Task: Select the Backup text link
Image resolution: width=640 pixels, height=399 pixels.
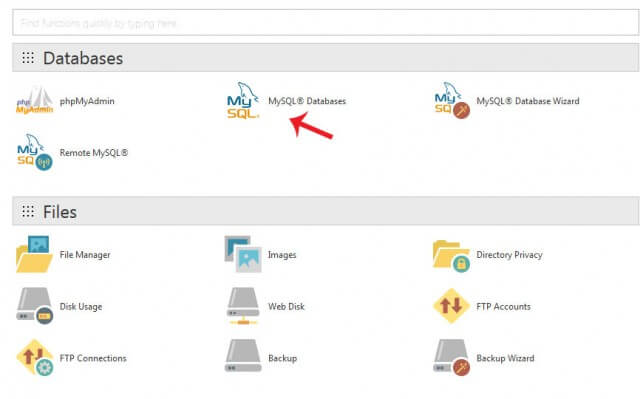Action: 282,359
